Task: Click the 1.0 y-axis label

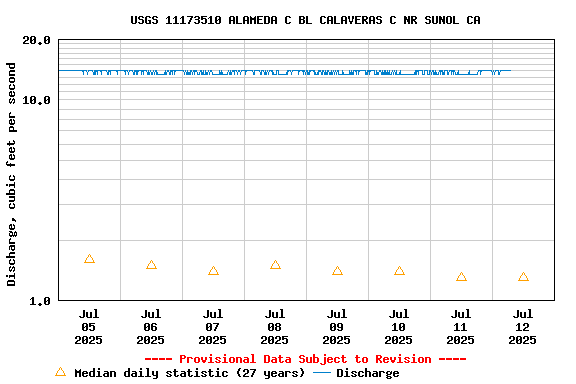Action: coord(40,301)
